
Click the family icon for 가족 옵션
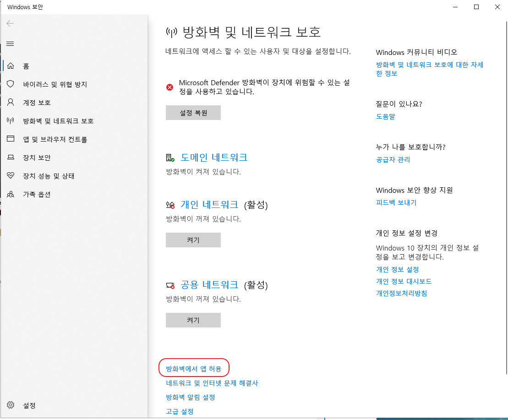click(x=11, y=194)
